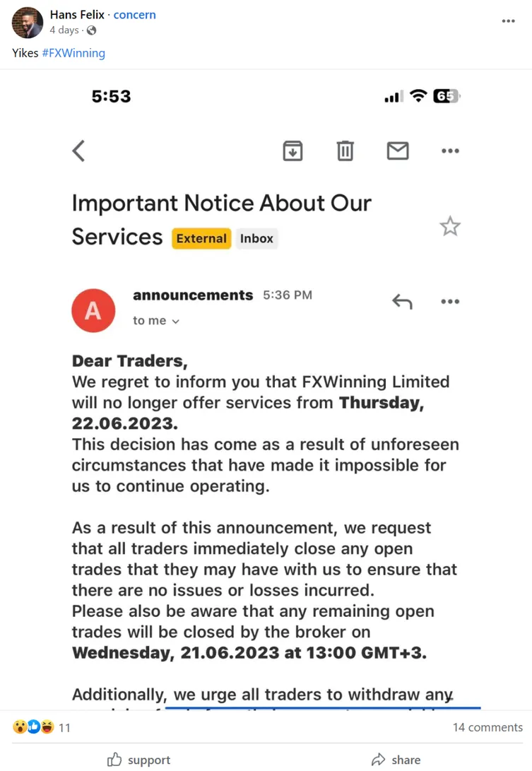The height and width of the screenshot is (771, 532).
Task: Open message-level three-dot menu
Action: pos(450,302)
